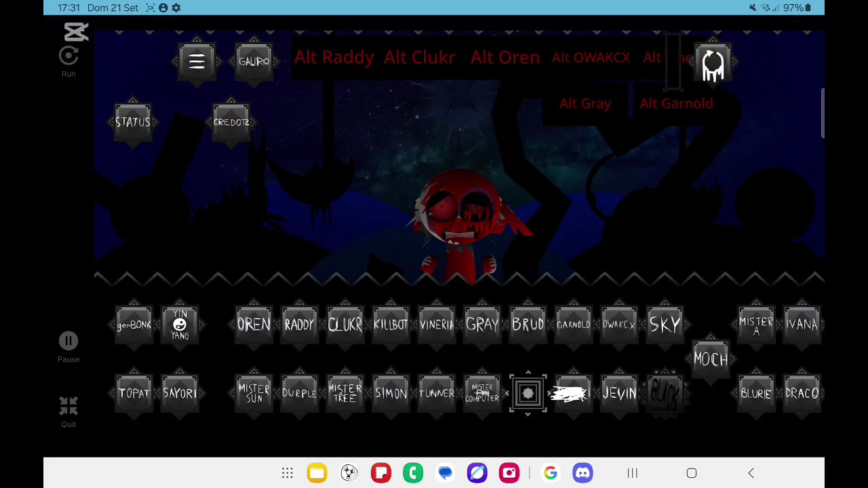Select the RADDY character tile
Screen dimensions: 868x488
(x=299, y=325)
